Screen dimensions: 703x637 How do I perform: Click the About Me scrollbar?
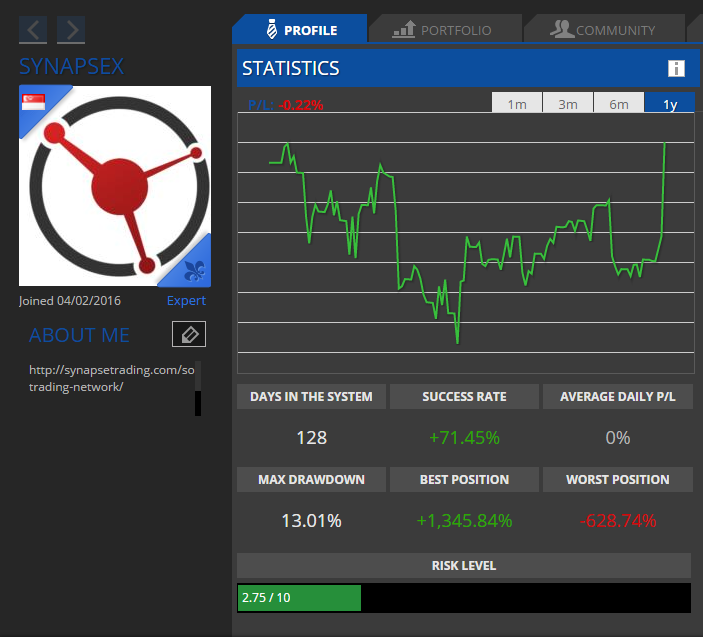pos(198,388)
